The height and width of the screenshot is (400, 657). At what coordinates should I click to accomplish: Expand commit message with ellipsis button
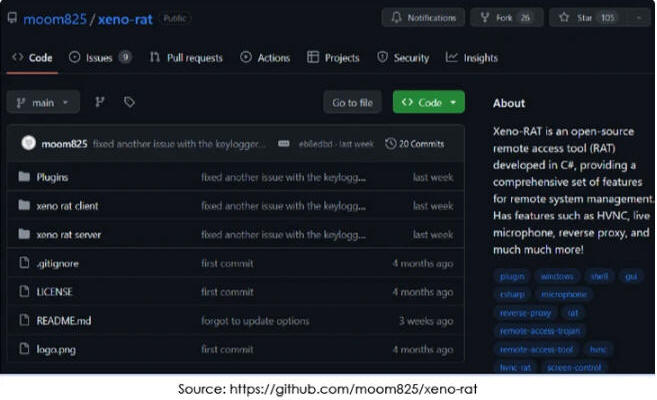click(284, 144)
